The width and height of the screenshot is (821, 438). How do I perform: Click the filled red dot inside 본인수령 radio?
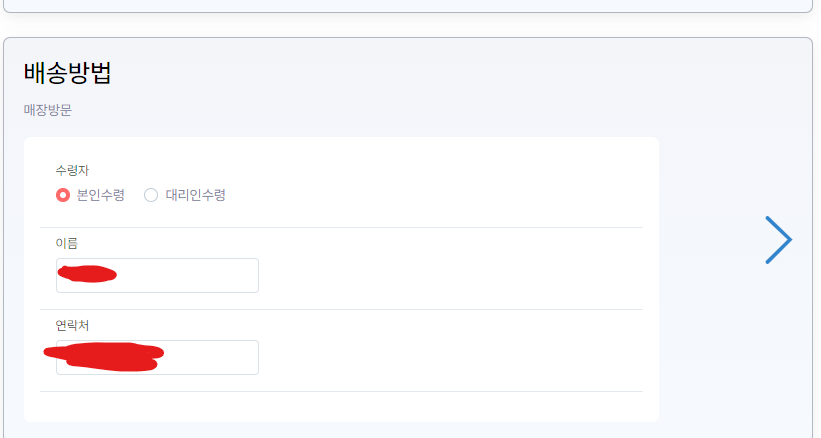63,195
